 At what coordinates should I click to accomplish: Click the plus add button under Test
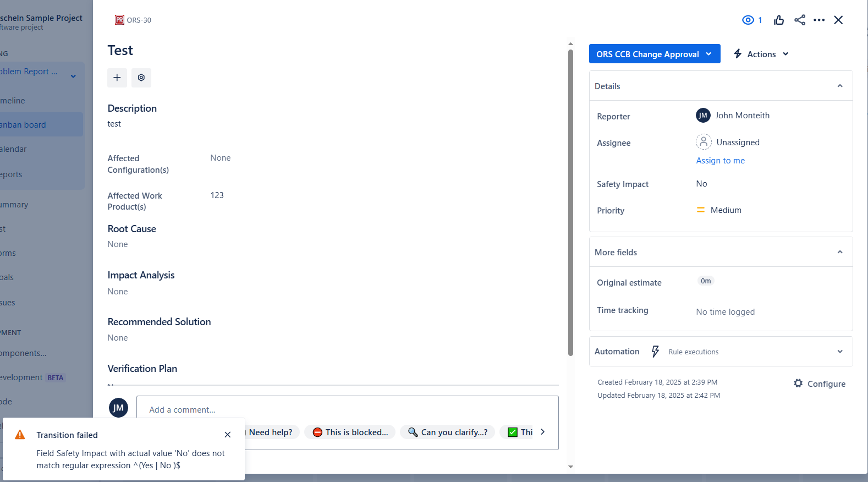tap(117, 78)
